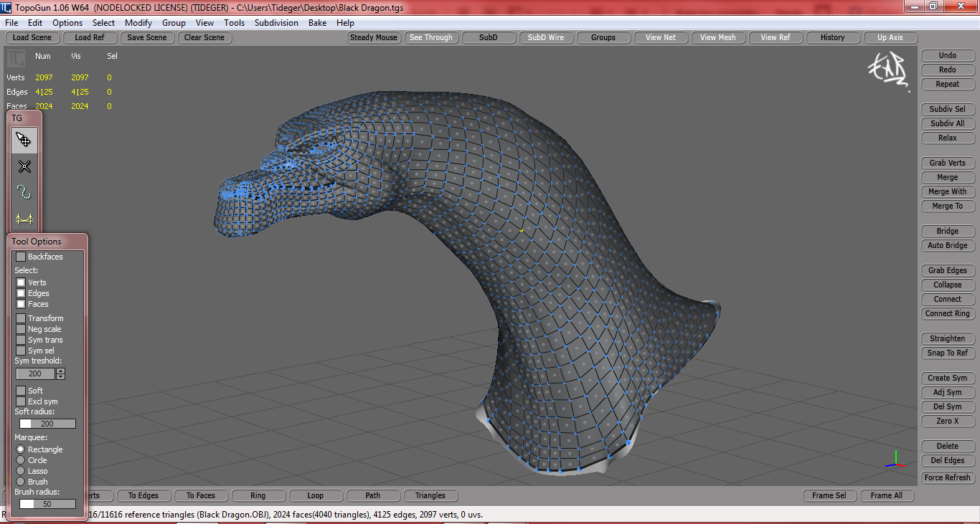Toggle the Faces selection checkbox

(21, 304)
